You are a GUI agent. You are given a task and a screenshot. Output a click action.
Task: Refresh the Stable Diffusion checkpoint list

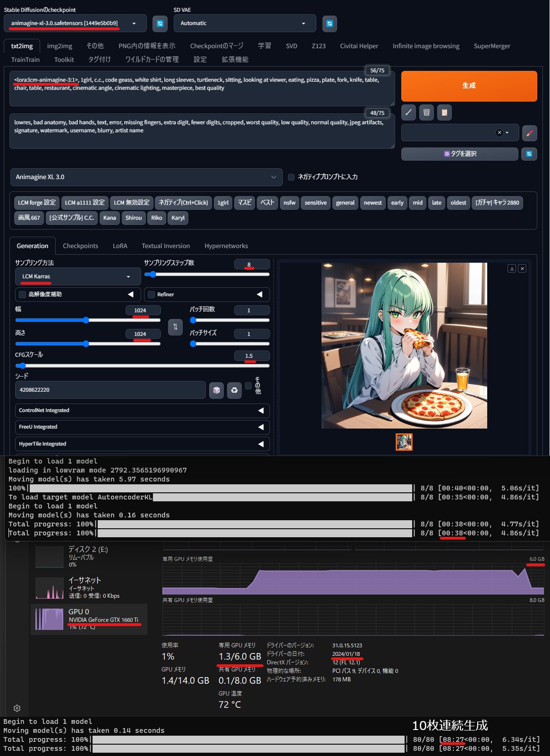coord(160,24)
